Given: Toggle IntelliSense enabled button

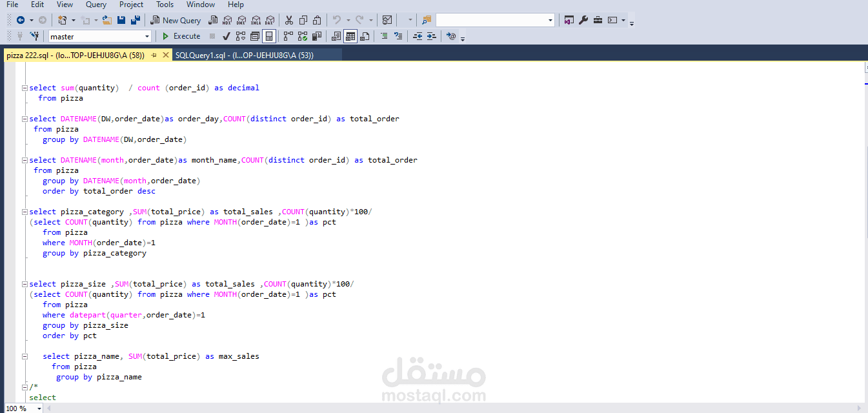Looking at the screenshot, I should coord(269,36).
